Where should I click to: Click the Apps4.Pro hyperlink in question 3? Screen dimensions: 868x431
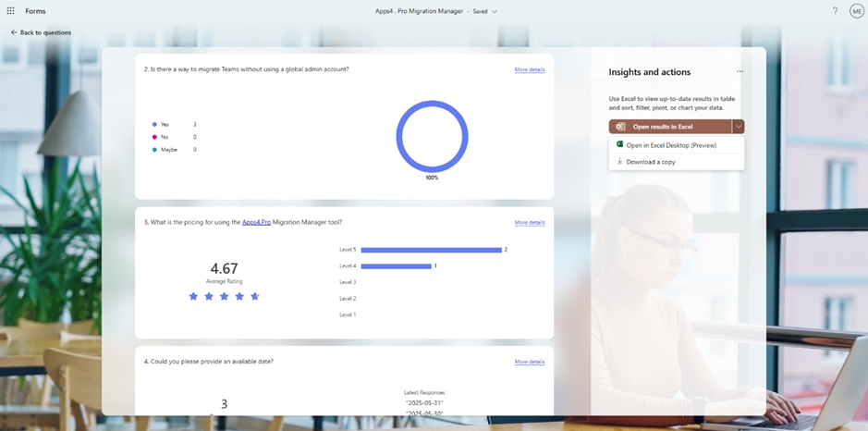pos(256,222)
